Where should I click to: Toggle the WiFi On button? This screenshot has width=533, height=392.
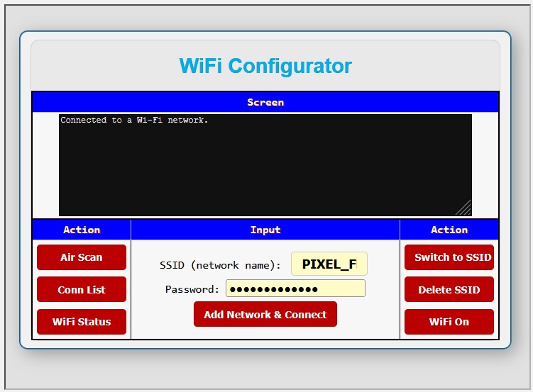[449, 322]
